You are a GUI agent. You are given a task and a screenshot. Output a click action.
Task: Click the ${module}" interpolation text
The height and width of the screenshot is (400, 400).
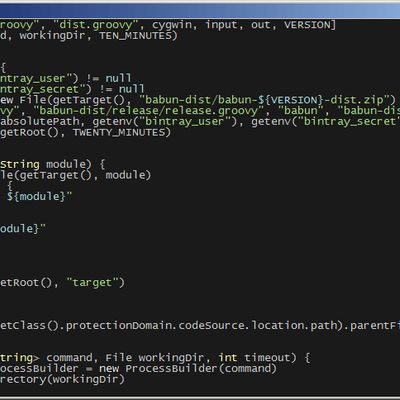point(39,196)
